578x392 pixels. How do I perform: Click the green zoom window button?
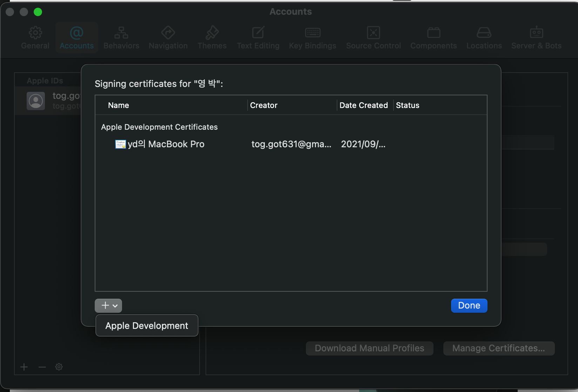38,12
